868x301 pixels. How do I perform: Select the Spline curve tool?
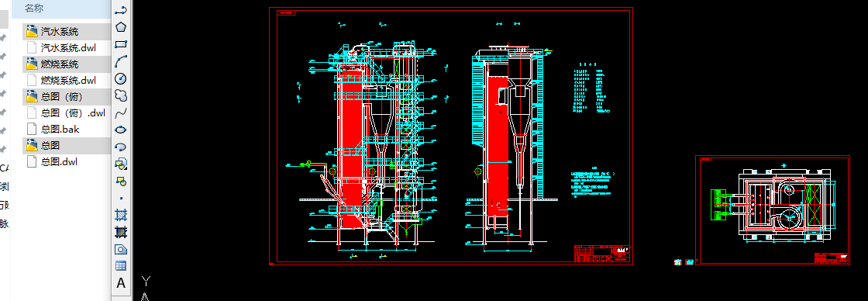(x=120, y=113)
